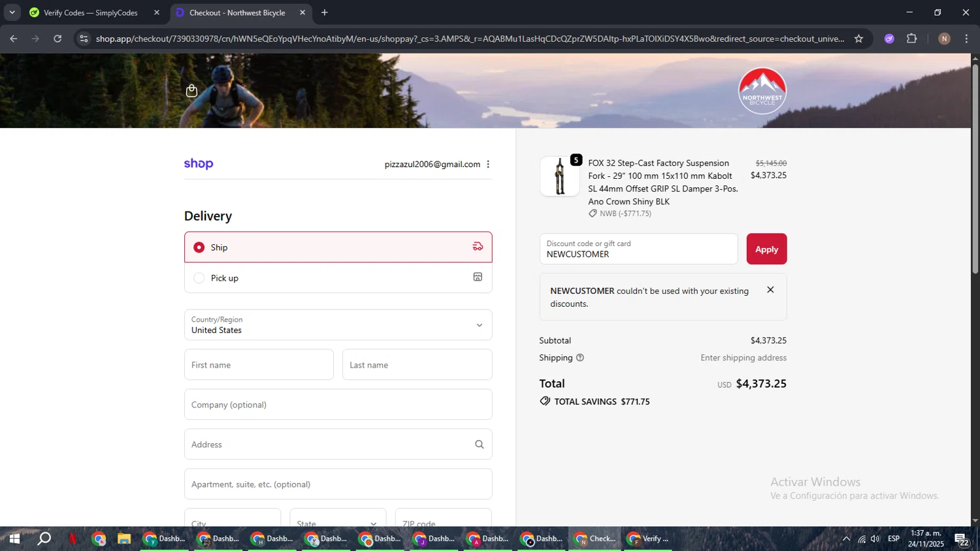Open the volume control in system tray
Screen dimensions: 980x551
tap(875, 539)
